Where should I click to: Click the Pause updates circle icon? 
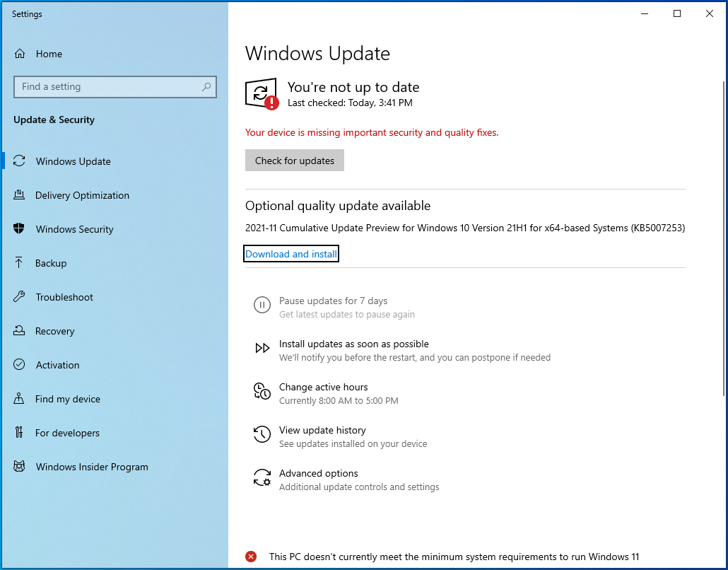point(262,305)
